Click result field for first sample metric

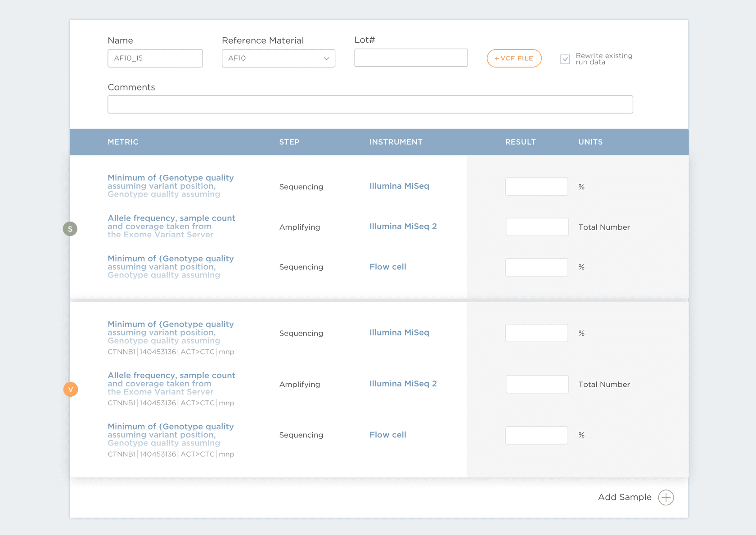click(536, 186)
